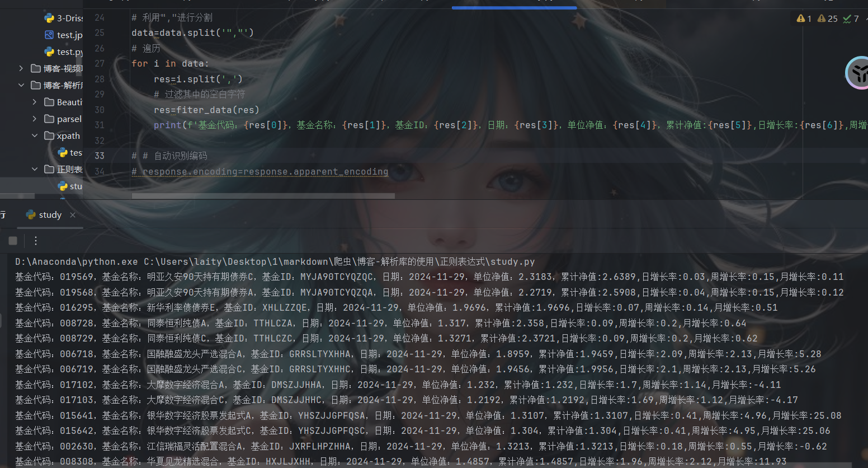Click the parsel folder icon
Image resolution: width=868 pixels, height=468 pixels.
pyautogui.click(x=49, y=119)
